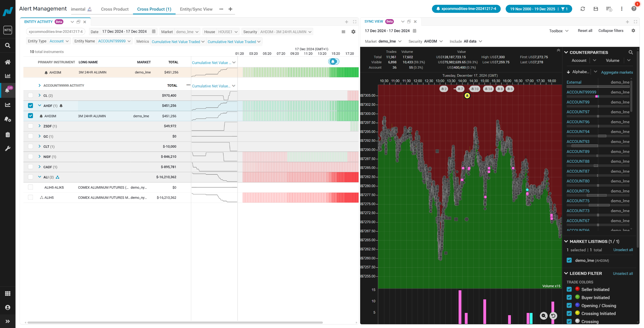Click chart zoom out magnifier button

click(x=544, y=316)
